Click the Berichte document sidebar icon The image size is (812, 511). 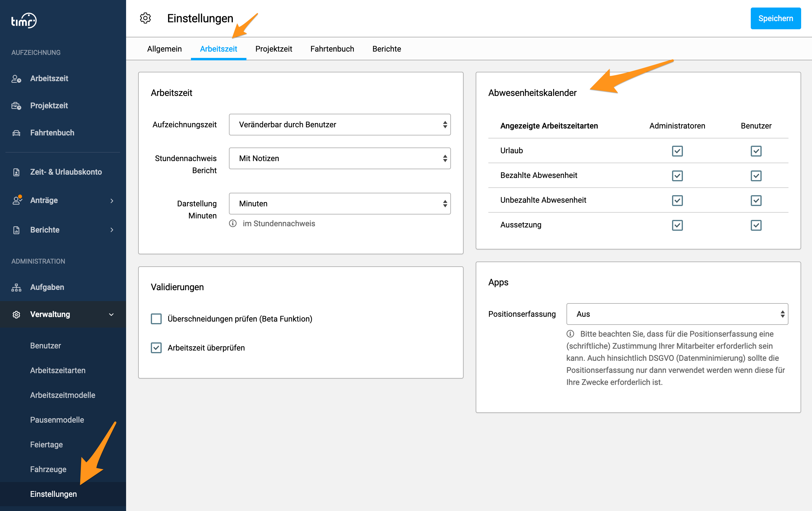tap(16, 230)
